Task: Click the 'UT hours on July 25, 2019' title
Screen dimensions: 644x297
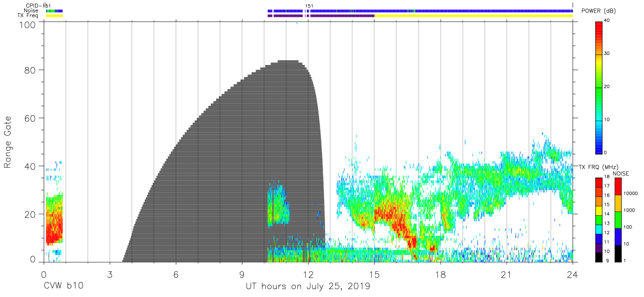Action: 308,287
